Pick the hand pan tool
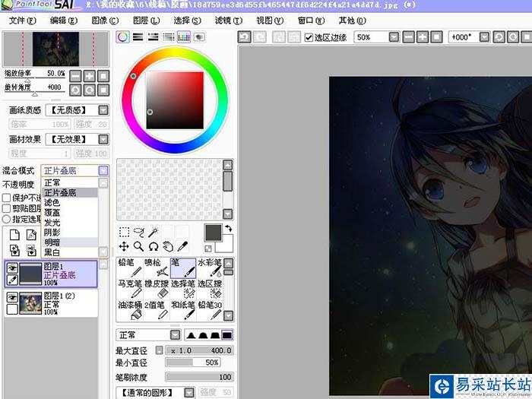532x399 pixels. point(168,247)
